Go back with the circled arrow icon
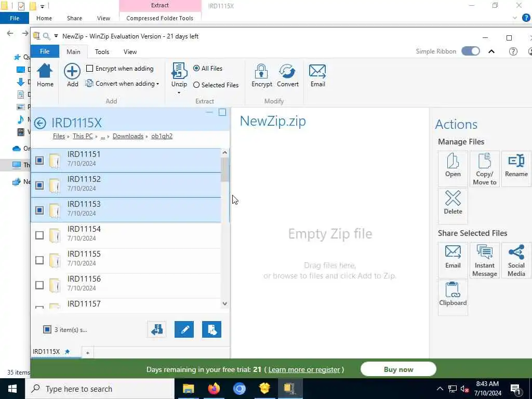532x399 pixels. tap(40, 123)
